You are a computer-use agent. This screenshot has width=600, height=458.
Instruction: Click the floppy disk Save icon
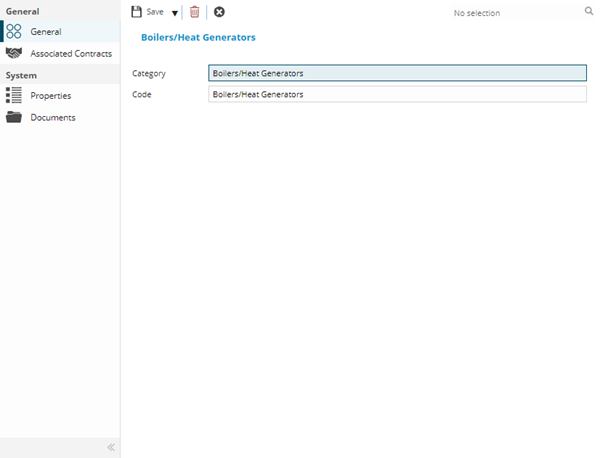coord(137,12)
